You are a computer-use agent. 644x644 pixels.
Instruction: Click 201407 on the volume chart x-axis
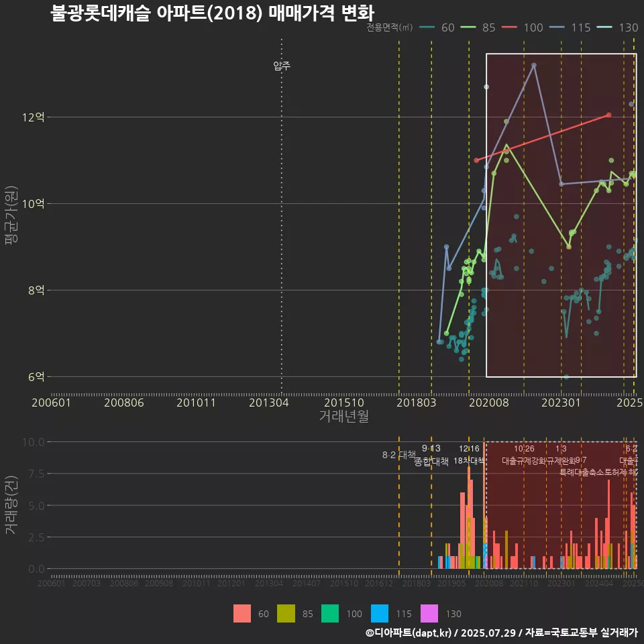(x=307, y=583)
